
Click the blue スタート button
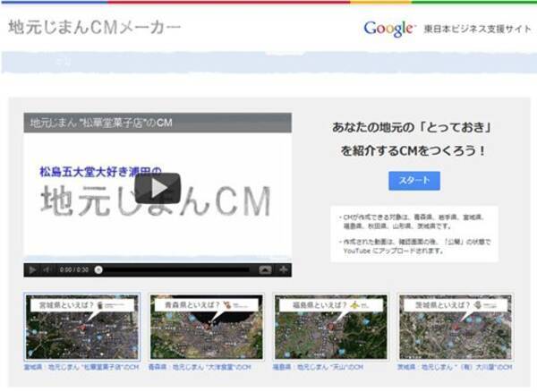414,181
